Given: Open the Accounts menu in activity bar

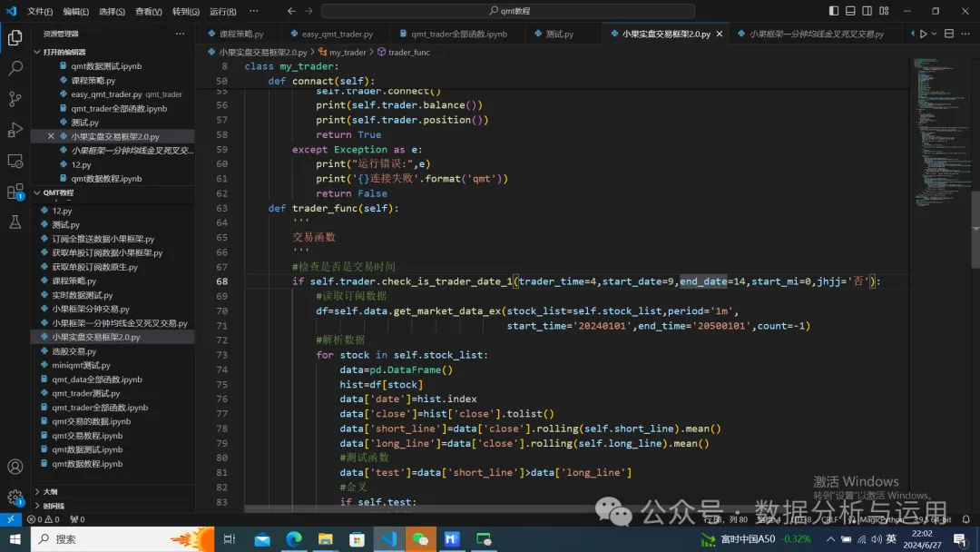Looking at the screenshot, I should tap(15, 467).
